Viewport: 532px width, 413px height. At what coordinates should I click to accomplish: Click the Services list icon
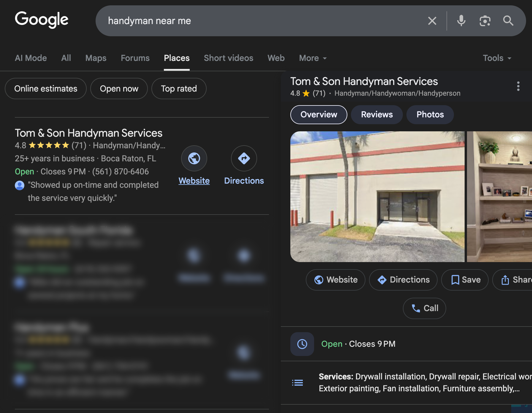click(297, 383)
